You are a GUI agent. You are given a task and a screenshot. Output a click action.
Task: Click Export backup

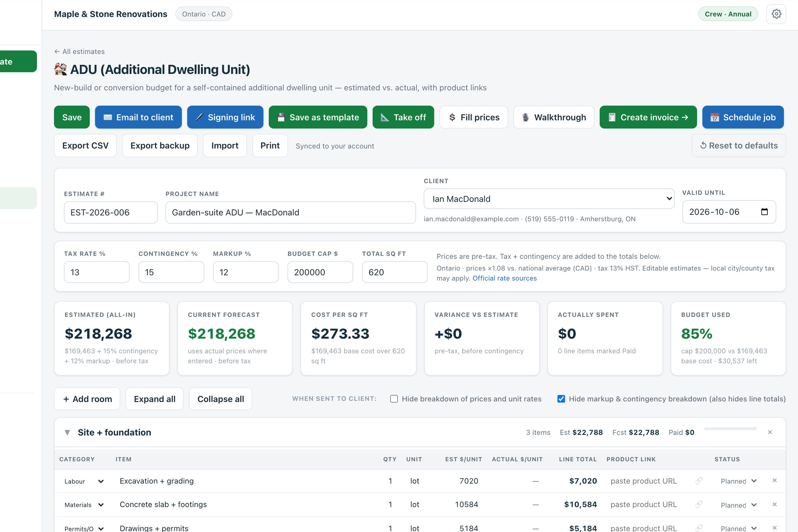tap(160, 146)
